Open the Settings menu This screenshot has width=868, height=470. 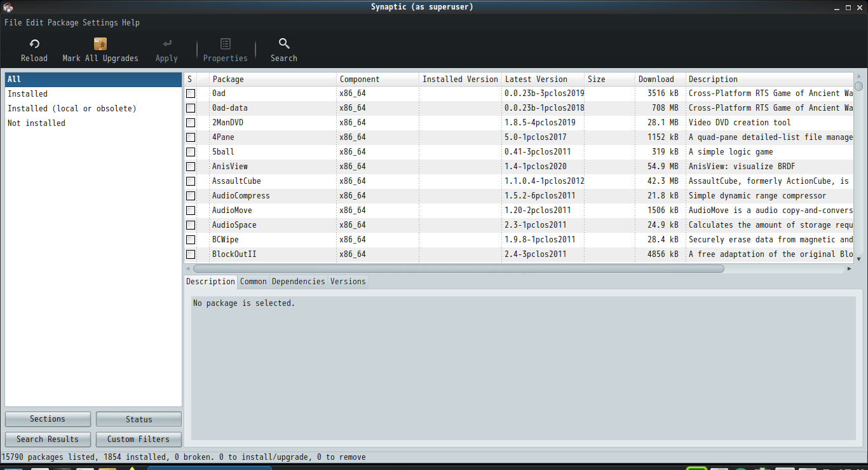(x=100, y=23)
